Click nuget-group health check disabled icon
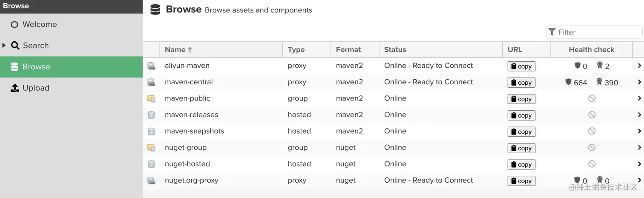Viewport: 644px width, 198px height. 592,148
